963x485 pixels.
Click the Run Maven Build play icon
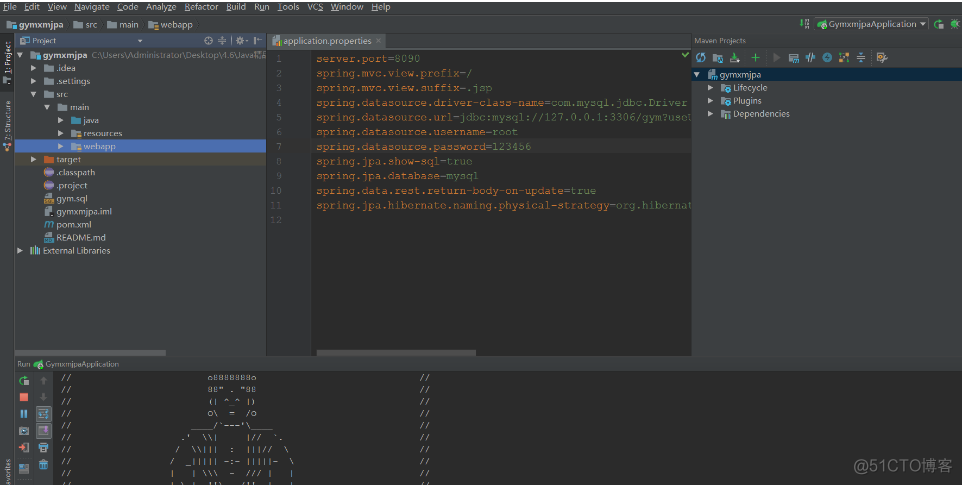point(776,58)
